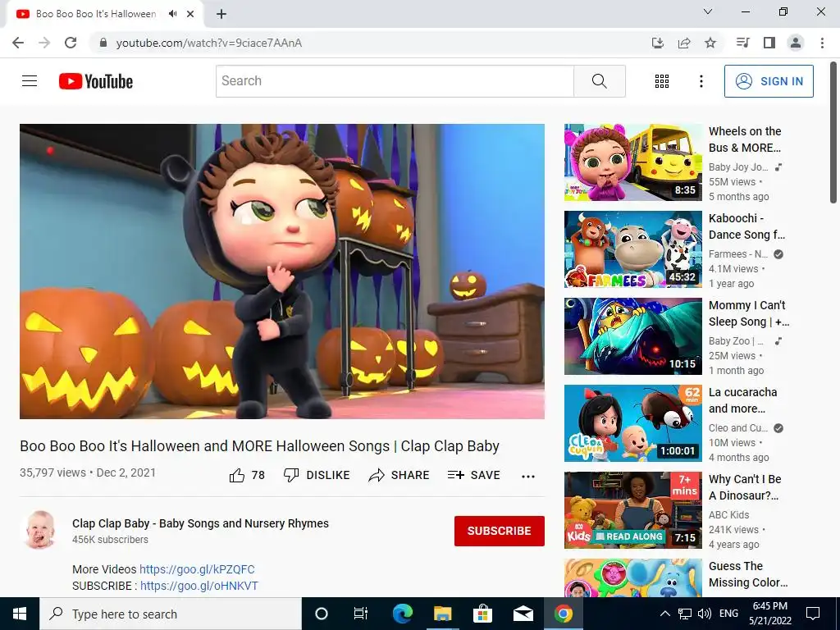Open the 6:45 PM clock calendar

point(770,614)
